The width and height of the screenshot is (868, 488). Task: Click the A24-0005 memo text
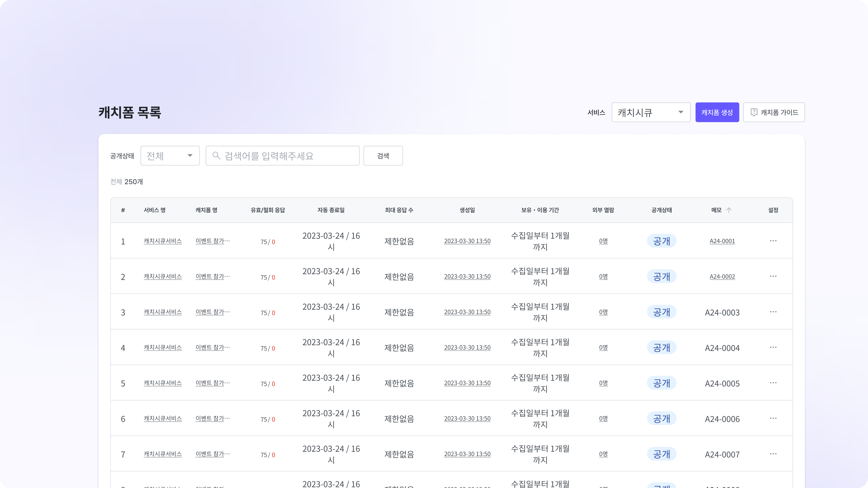click(x=722, y=383)
